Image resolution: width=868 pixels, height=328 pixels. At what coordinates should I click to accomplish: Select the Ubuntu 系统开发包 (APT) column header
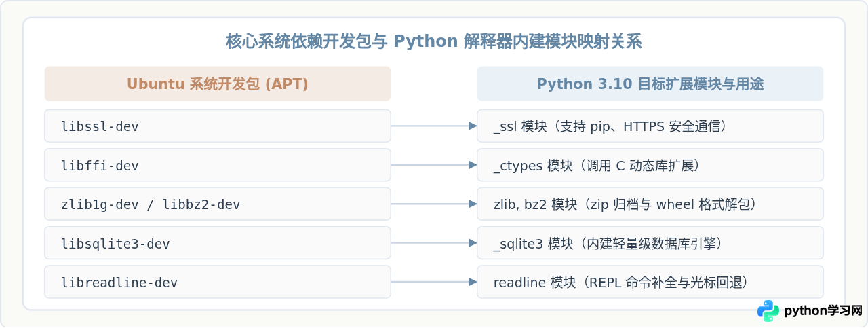coord(218,84)
